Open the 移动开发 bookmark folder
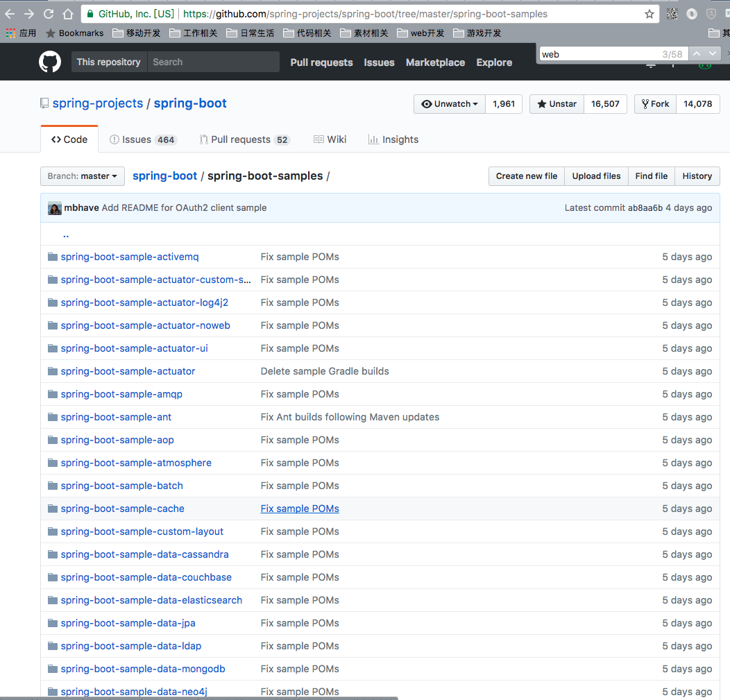This screenshot has height=700, width=730. [x=137, y=33]
